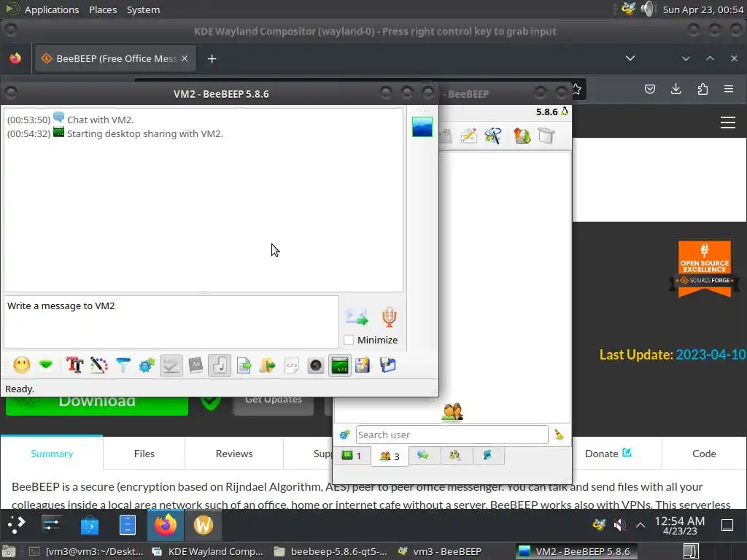Click the Get Updates button

click(x=273, y=405)
